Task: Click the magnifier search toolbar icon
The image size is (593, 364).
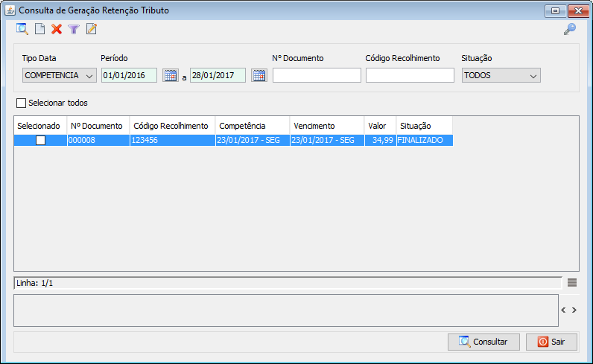Action: (22, 29)
